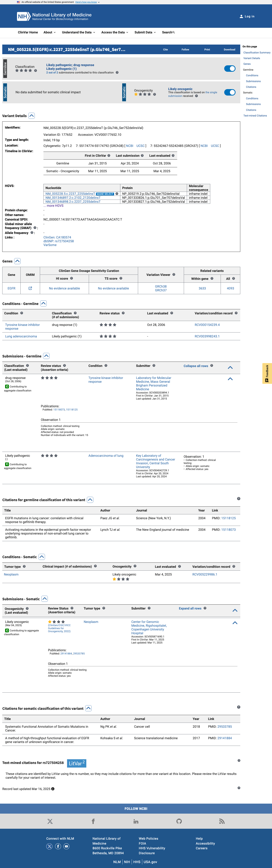This screenshot has width=272, height=868.
Task: Open the EGFR gene link
Action: click(12, 289)
